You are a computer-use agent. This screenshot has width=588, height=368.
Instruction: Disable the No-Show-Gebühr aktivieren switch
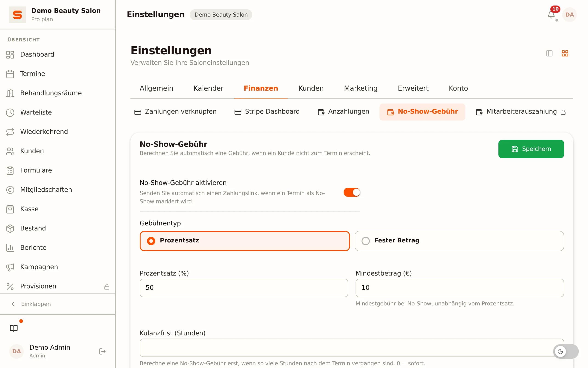point(352,192)
